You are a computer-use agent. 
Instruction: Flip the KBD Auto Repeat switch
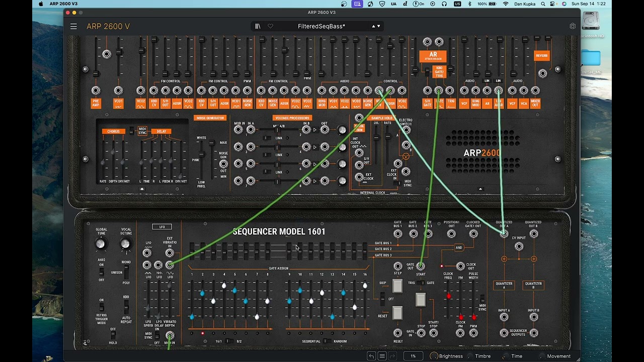pos(126,307)
